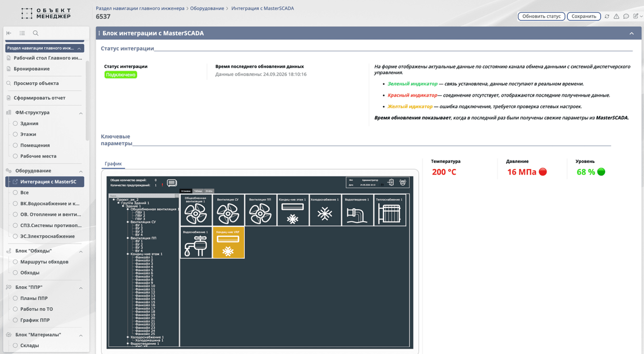644x354 pixels.
Task: Open the Вентиляция ПП fan tile
Action: [x=261, y=210]
